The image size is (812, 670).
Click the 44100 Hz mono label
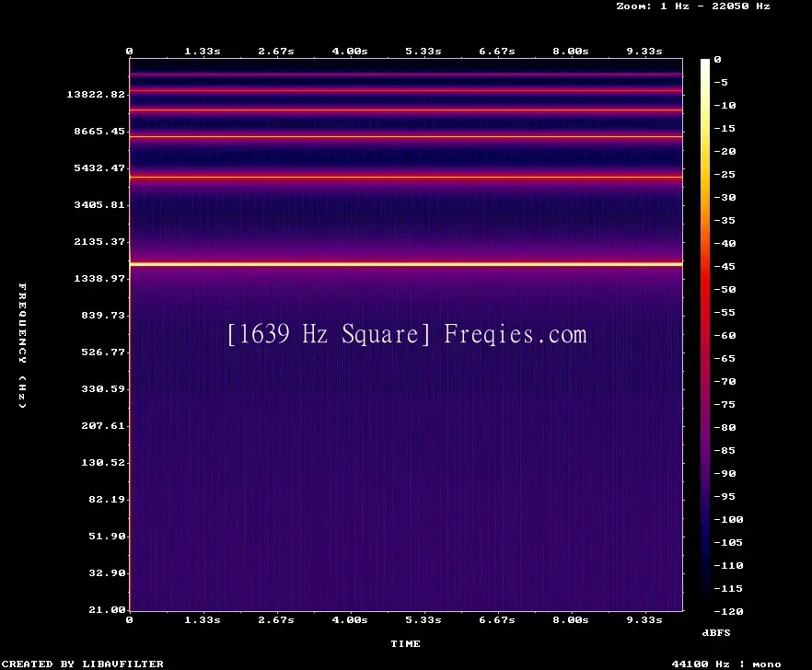click(726, 664)
